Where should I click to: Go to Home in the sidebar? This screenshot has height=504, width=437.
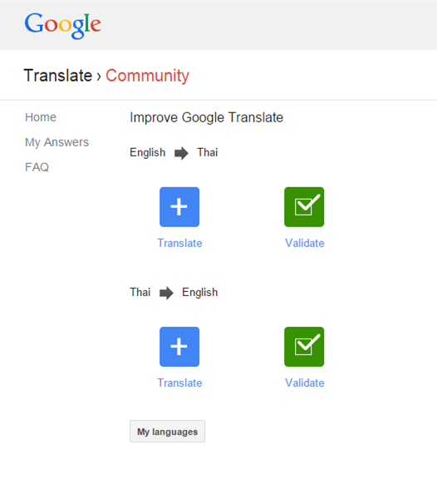pyautogui.click(x=41, y=117)
